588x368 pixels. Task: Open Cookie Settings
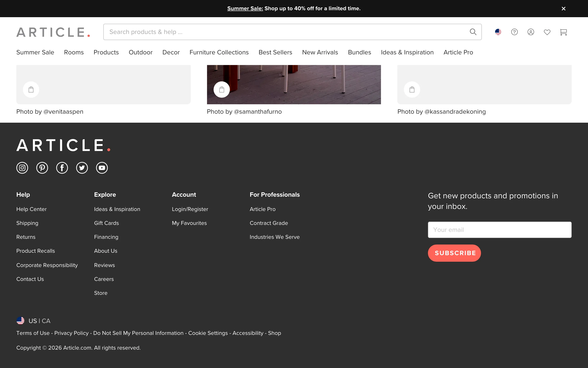coord(208,333)
